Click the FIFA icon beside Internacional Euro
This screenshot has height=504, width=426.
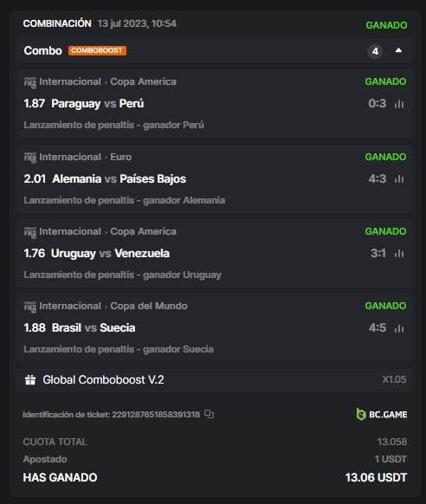(x=30, y=158)
